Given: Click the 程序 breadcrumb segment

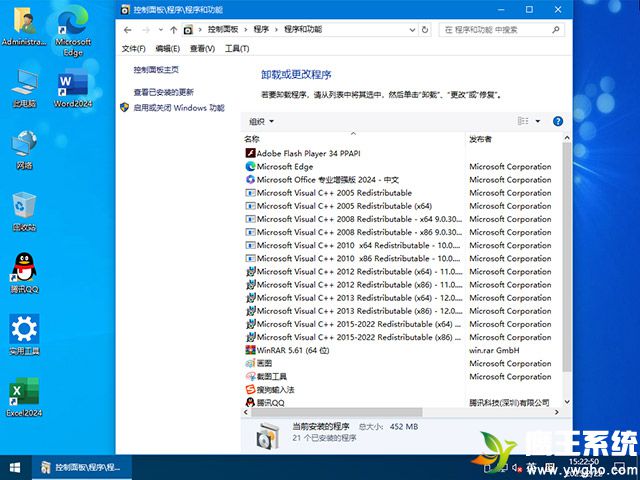Looking at the screenshot, I should coord(261,29).
